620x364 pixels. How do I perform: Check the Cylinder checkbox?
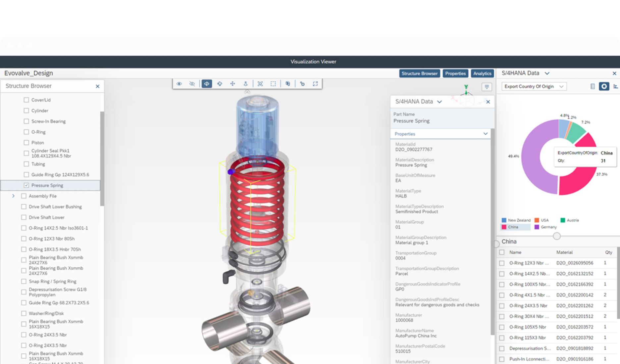click(26, 111)
